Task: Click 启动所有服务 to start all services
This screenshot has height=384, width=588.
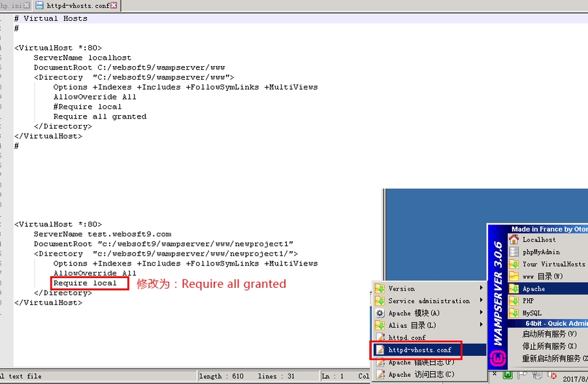Action: [x=549, y=334]
